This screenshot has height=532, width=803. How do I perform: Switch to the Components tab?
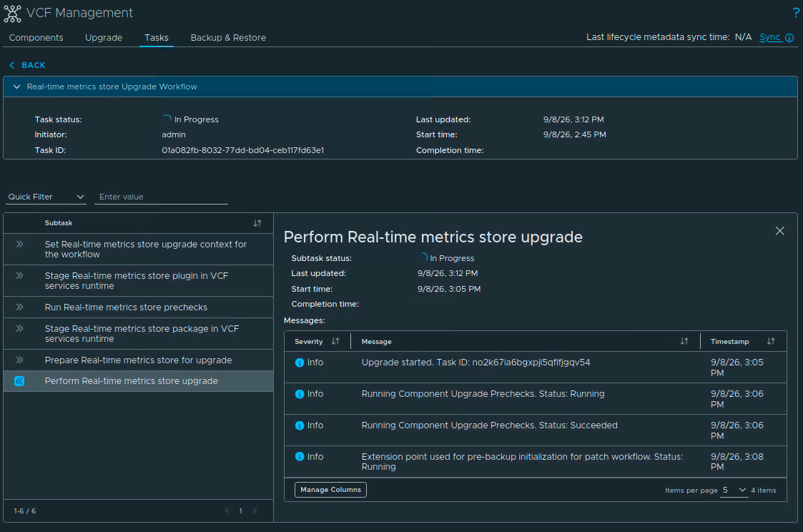point(36,37)
